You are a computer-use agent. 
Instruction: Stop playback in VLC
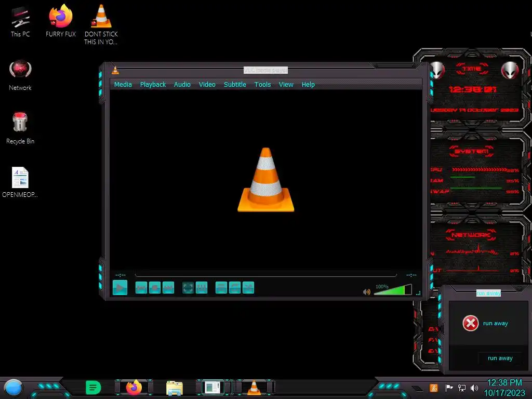[155, 288]
